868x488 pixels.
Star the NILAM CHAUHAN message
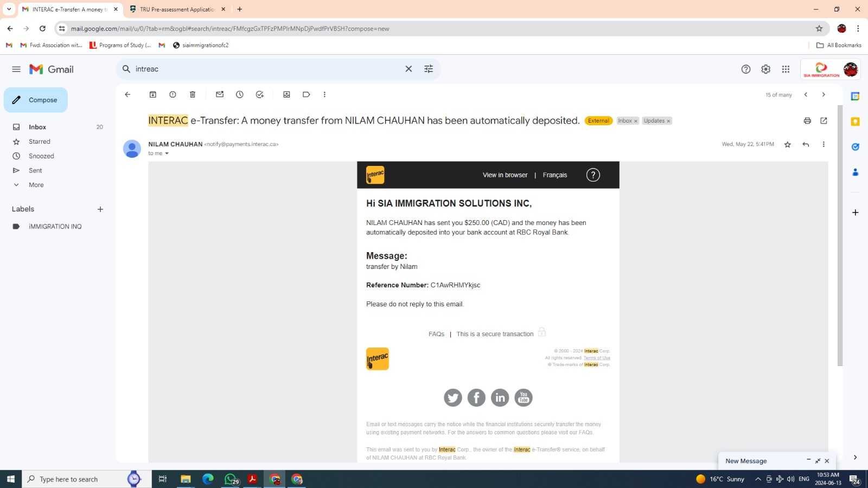point(788,144)
